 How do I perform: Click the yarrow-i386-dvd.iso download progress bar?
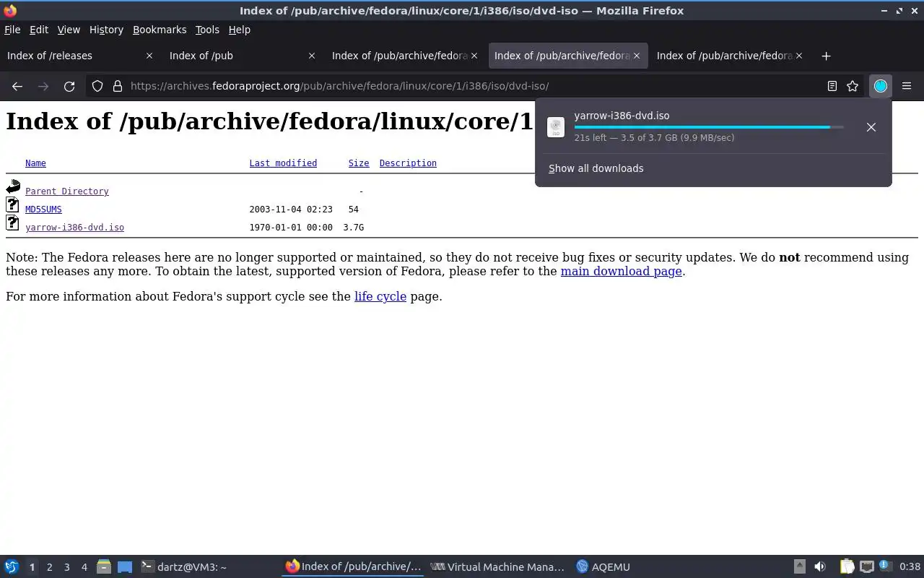[708, 127]
